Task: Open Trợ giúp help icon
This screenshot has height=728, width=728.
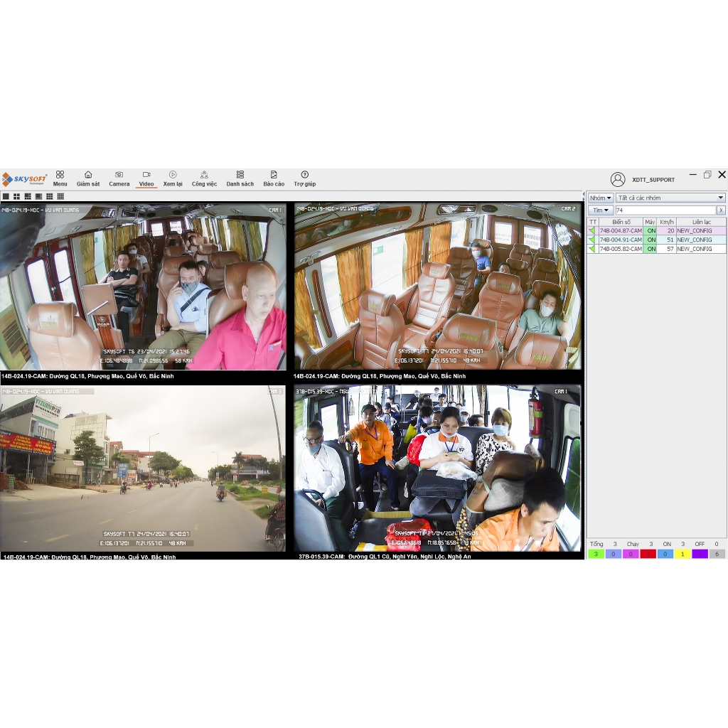Action: point(304,178)
